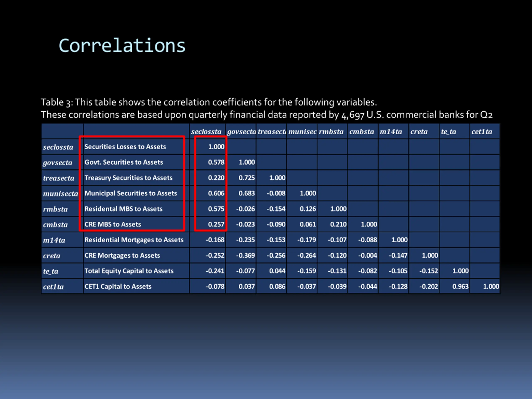This screenshot has height=399, width=532.
Task: Select value -0.008 in munisecta row
Action: point(276,193)
